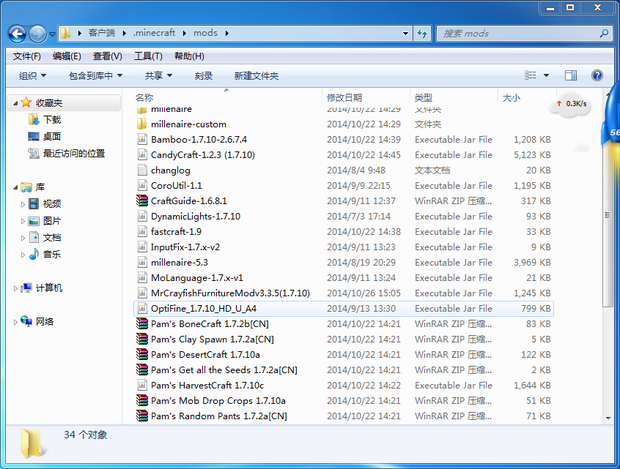Expand the 计算机 tree node

click(15, 288)
